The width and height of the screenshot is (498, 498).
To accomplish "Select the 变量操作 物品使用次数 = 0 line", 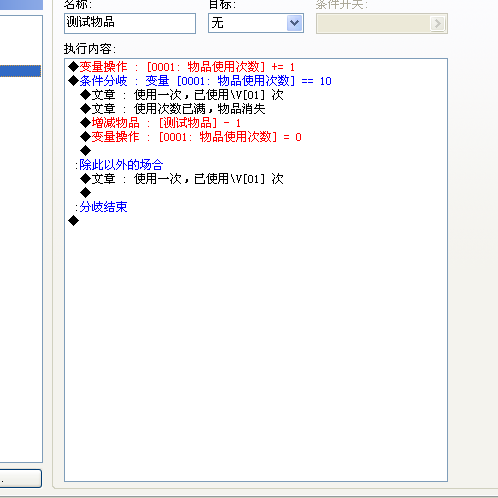I will click(x=191, y=137).
